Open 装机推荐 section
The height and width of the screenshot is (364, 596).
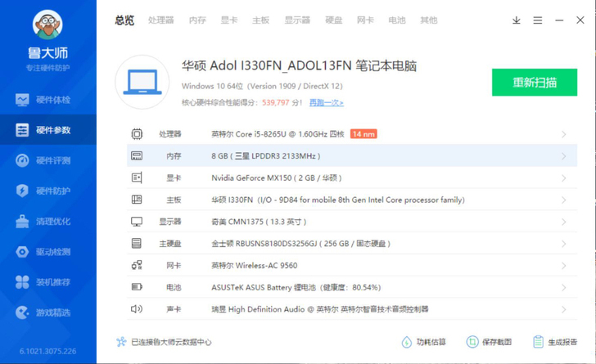coord(43,282)
